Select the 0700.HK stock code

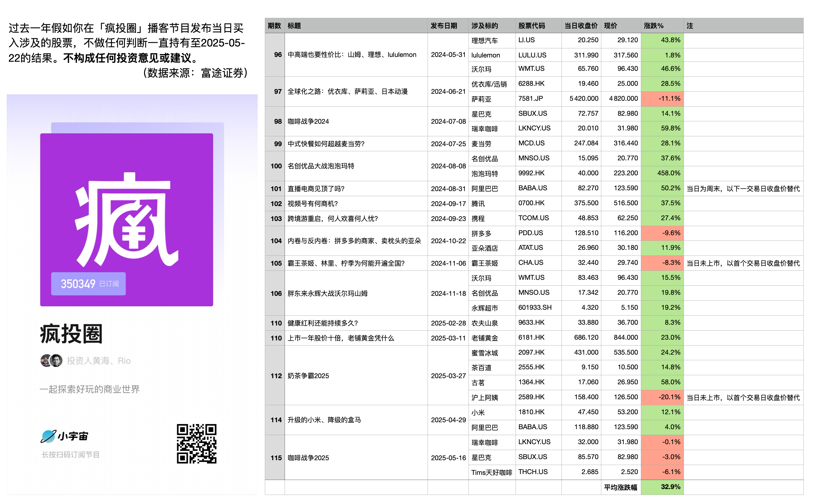(x=538, y=203)
